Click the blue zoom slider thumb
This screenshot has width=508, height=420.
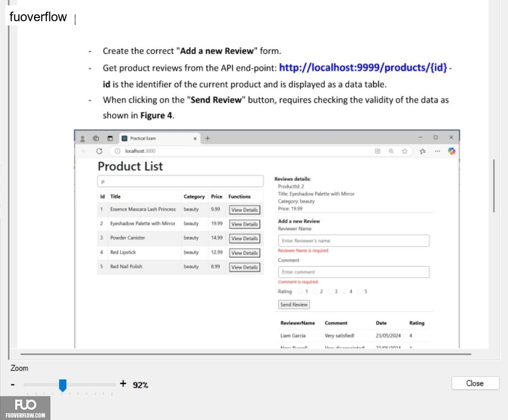click(63, 386)
